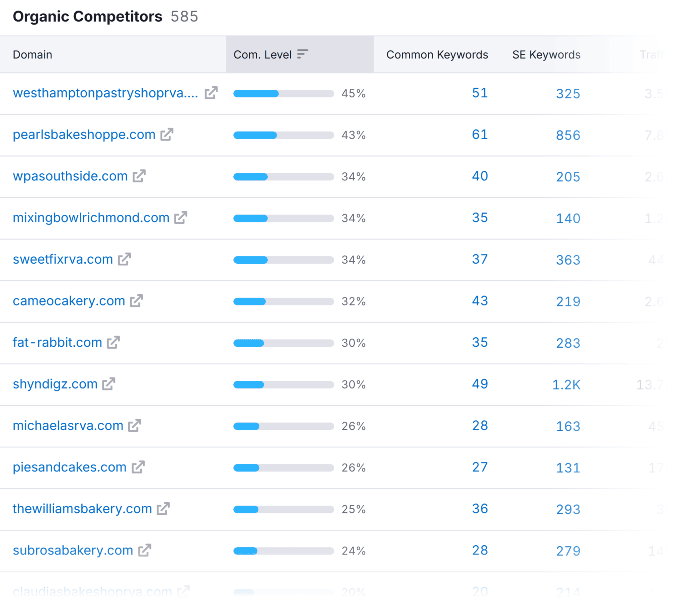Screen dimensions: 680x616
Task: Open the michaelasrva.com domain link
Action: click(x=68, y=426)
